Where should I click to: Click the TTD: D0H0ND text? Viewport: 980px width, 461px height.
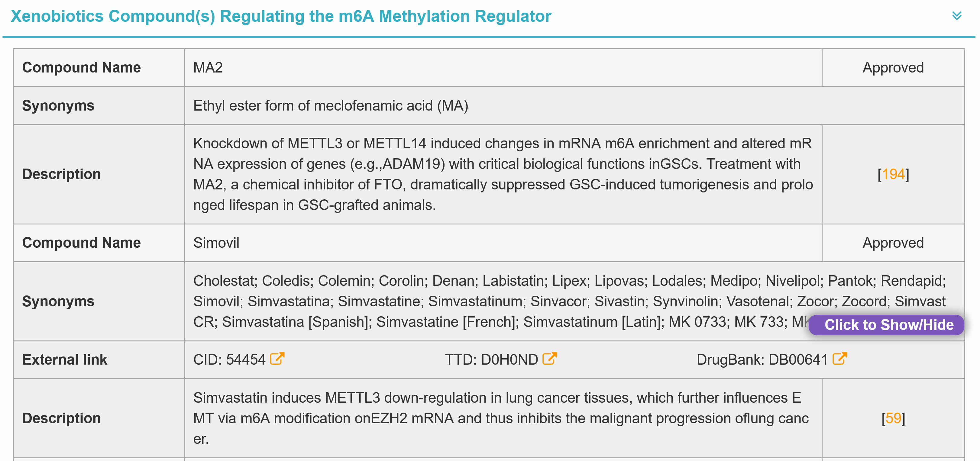coord(491,359)
